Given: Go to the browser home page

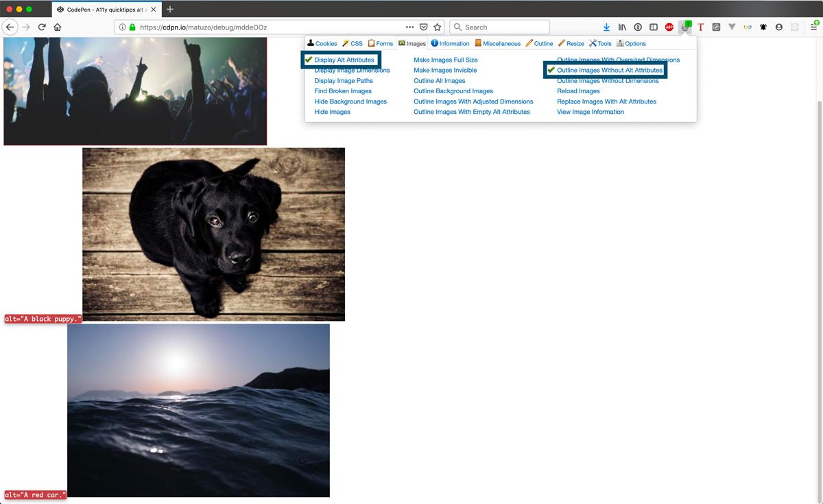Looking at the screenshot, I should click(58, 27).
